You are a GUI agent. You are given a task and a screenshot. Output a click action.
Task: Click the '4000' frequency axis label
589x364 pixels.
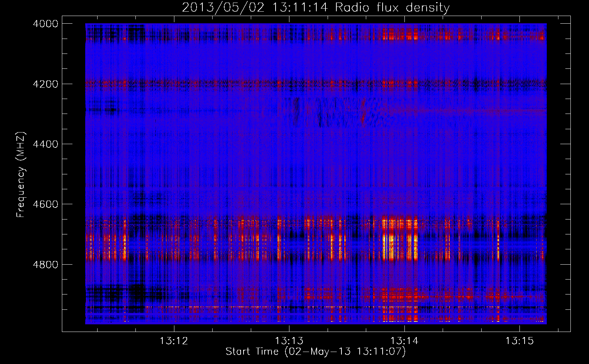[x=46, y=24]
